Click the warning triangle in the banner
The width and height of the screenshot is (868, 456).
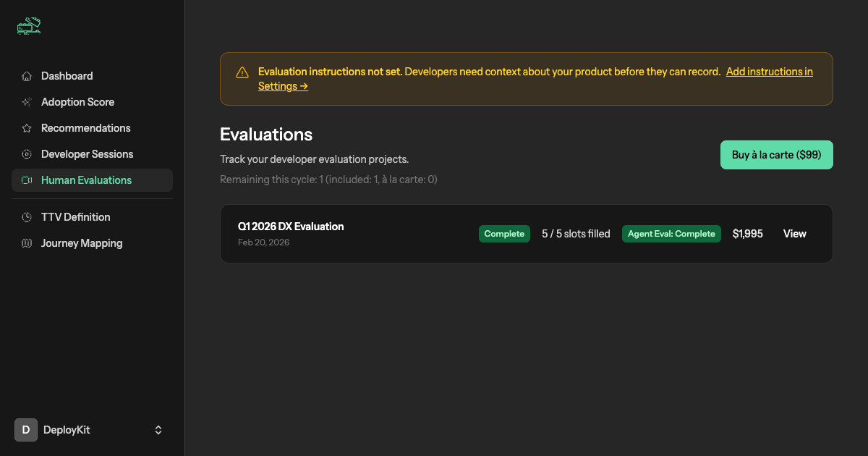(x=242, y=72)
